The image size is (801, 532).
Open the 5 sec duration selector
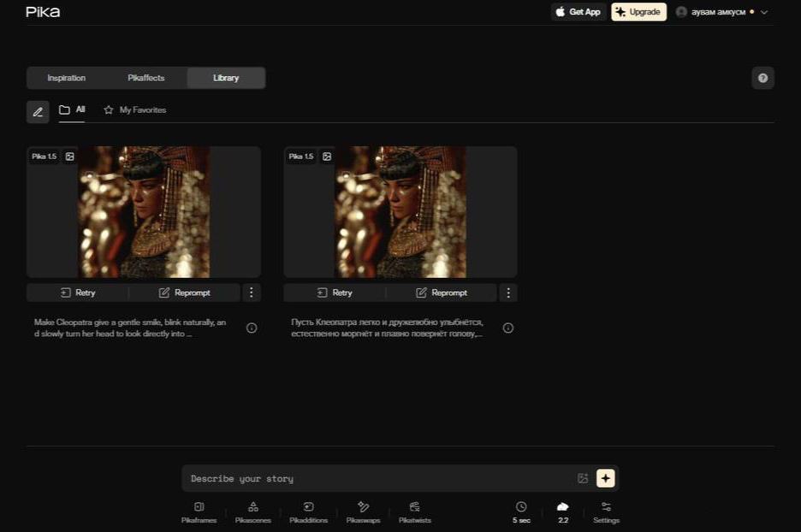coord(521,511)
